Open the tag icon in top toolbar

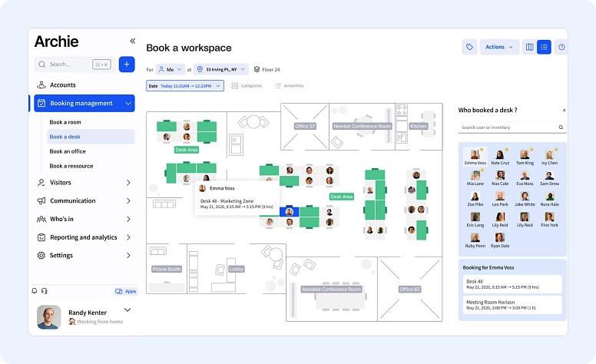(x=469, y=48)
